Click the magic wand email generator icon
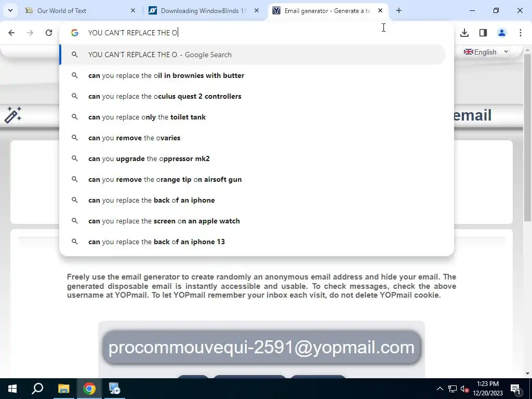The image size is (532, 399). click(13, 115)
